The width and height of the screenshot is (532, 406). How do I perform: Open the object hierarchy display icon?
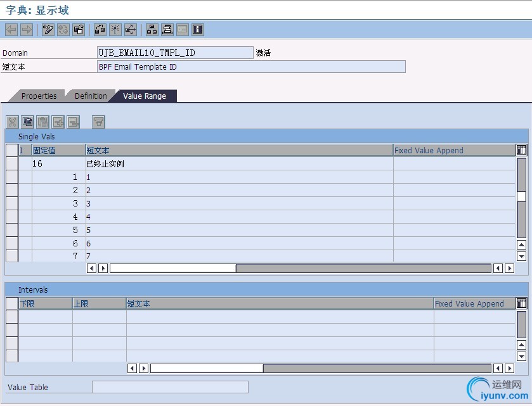point(152,30)
